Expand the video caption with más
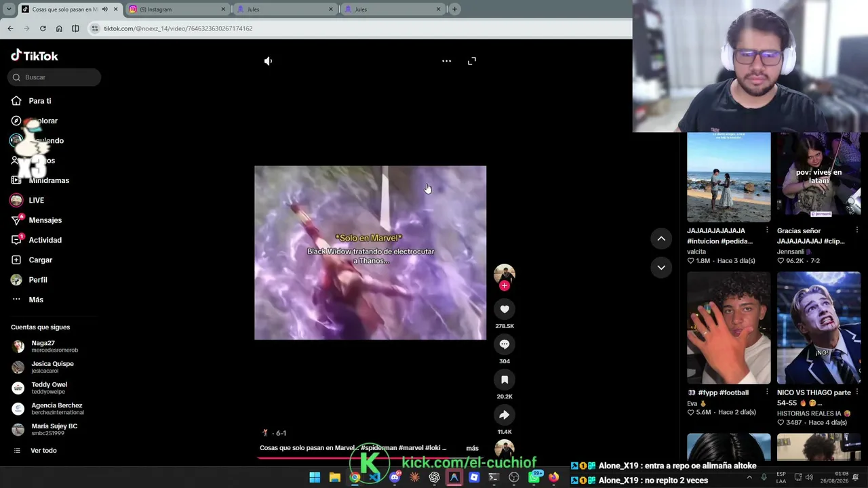Screen dimensions: 868x488 pos(473,448)
